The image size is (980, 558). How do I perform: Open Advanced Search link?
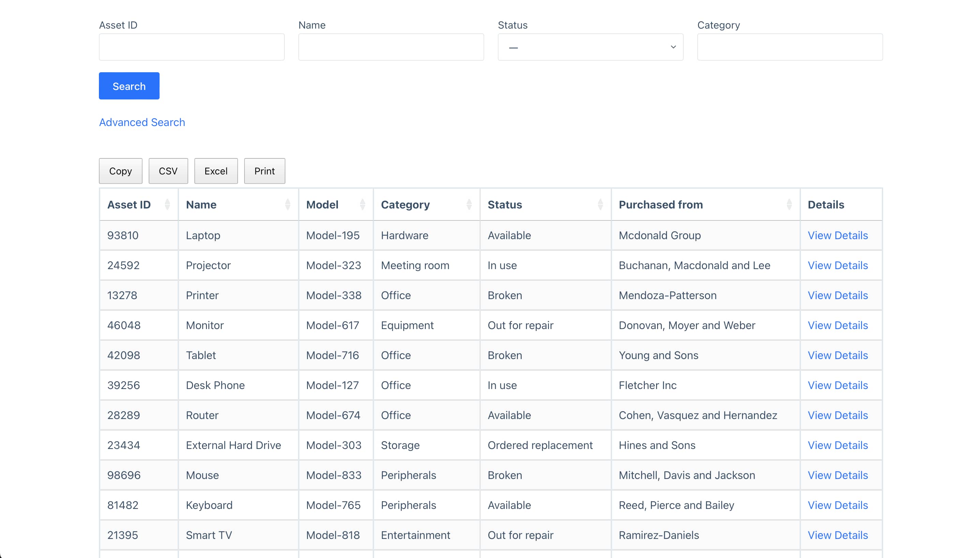click(142, 122)
